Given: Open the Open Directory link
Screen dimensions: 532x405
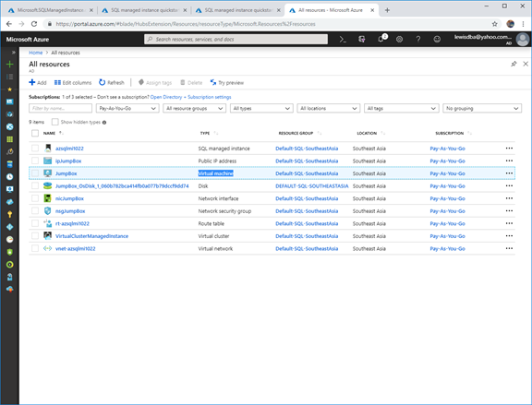Looking at the screenshot, I should [166, 97].
